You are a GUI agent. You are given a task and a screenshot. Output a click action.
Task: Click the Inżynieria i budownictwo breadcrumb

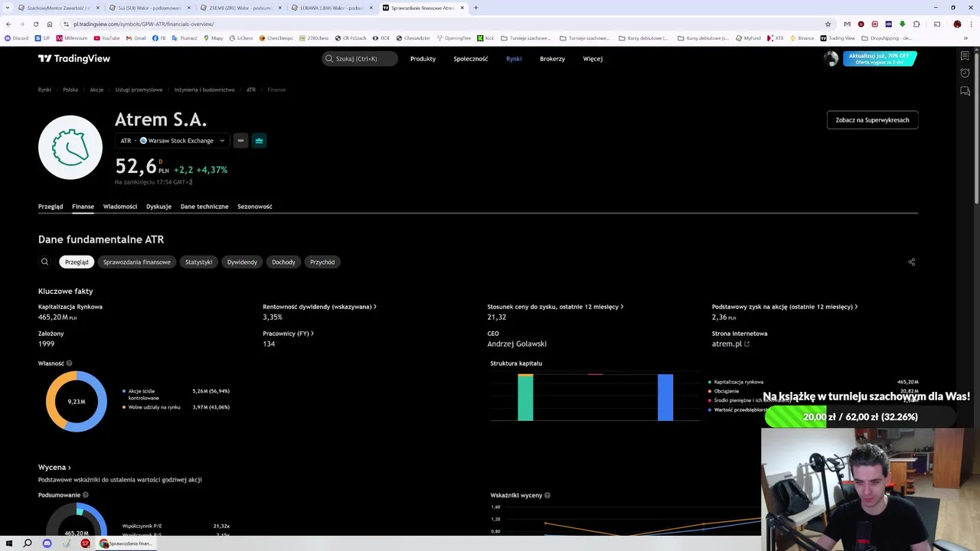(x=204, y=90)
